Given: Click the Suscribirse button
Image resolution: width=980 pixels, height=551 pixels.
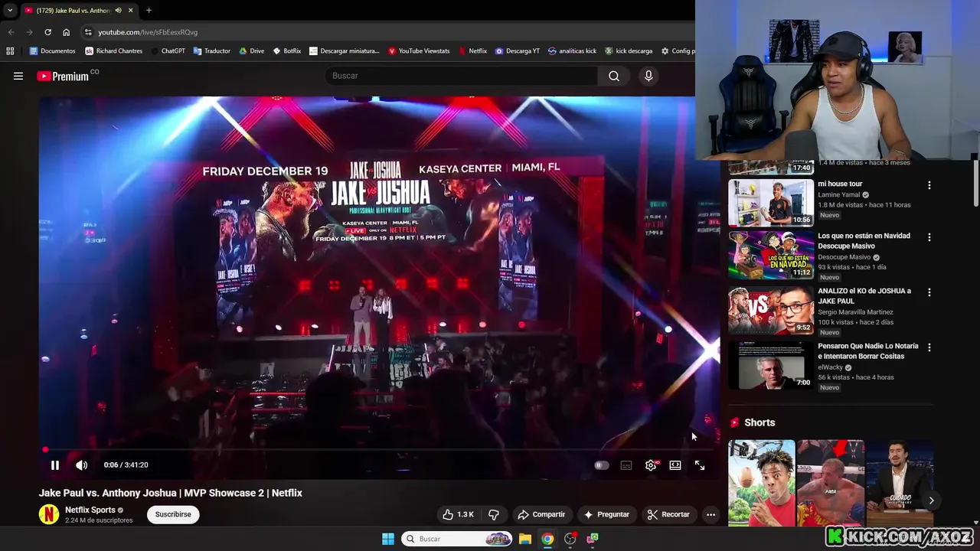Looking at the screenshot, I should pyautogui.click(x=173, y=514).
